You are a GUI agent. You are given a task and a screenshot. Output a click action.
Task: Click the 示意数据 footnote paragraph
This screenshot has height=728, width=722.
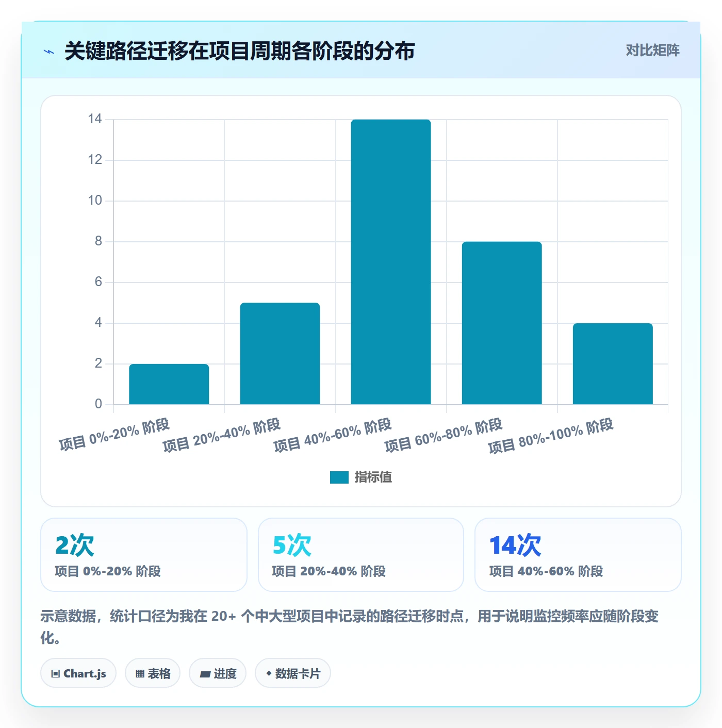[x=350, y=626]
